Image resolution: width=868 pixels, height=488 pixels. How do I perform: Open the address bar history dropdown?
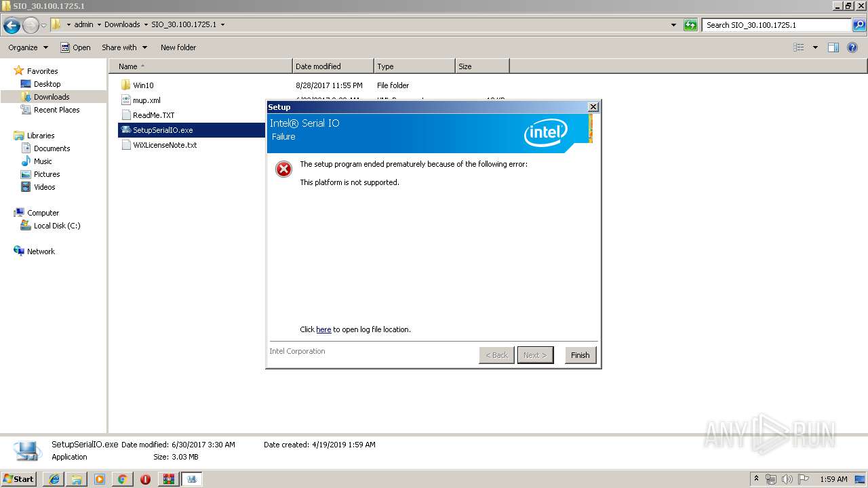(673, 25)
